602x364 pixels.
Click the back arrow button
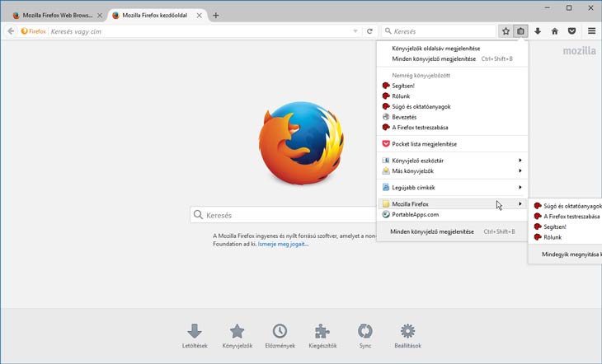11,31
